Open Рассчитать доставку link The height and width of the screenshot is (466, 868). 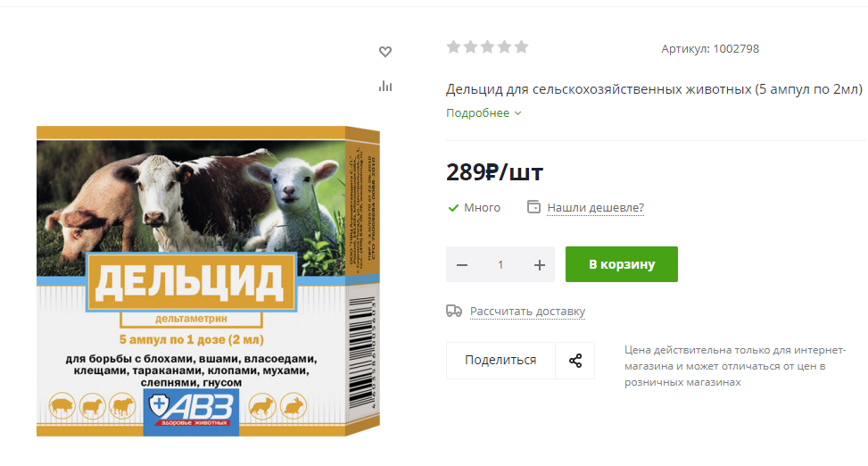click(x=527, y=312)
